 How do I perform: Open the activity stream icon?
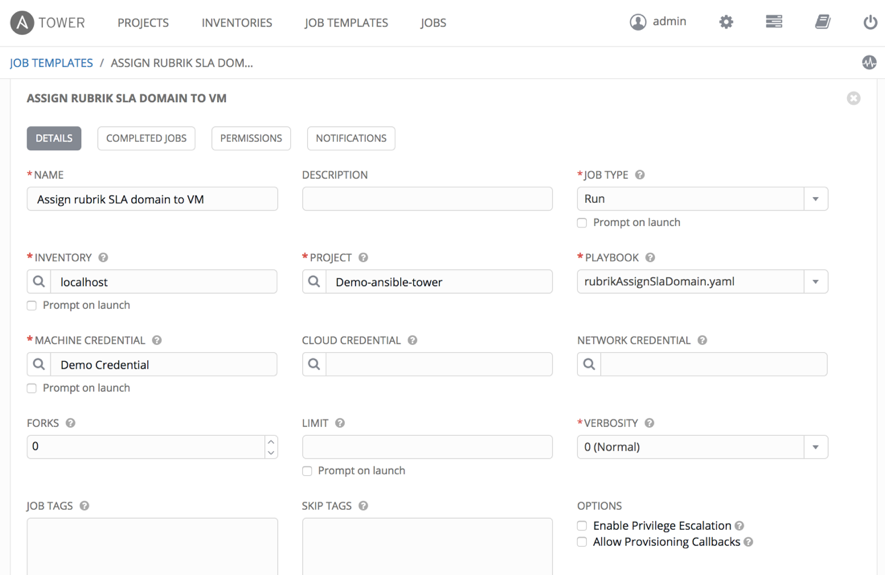[869, 62]
